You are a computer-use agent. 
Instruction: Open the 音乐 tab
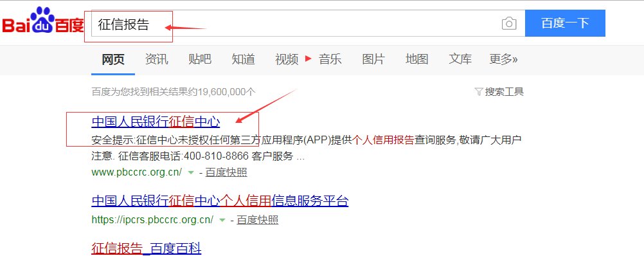pyautogui.click(x=330, y=59)
